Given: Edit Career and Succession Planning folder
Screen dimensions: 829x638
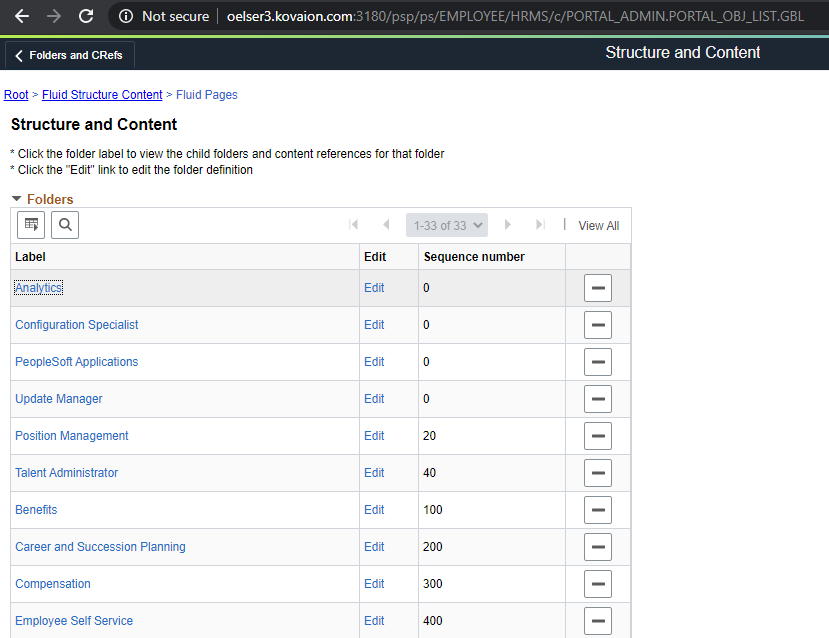Looking at the screenshot, I should pos(374,547).
